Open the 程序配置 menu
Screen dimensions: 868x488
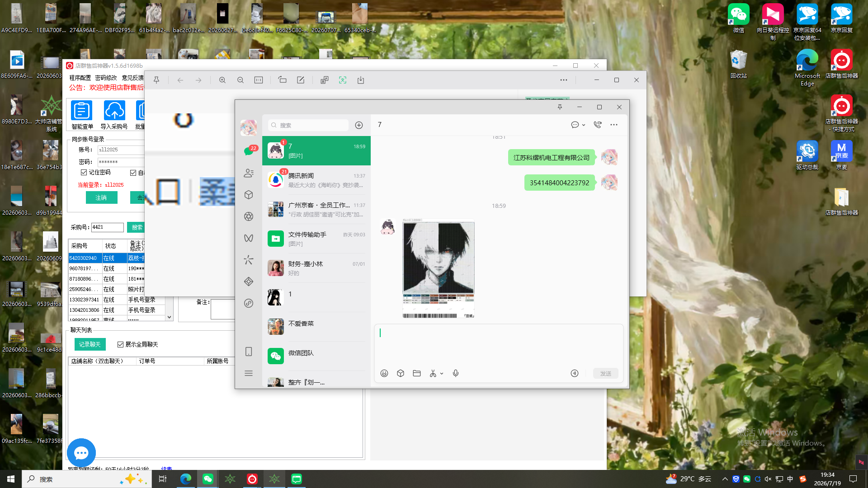point(80,78)
